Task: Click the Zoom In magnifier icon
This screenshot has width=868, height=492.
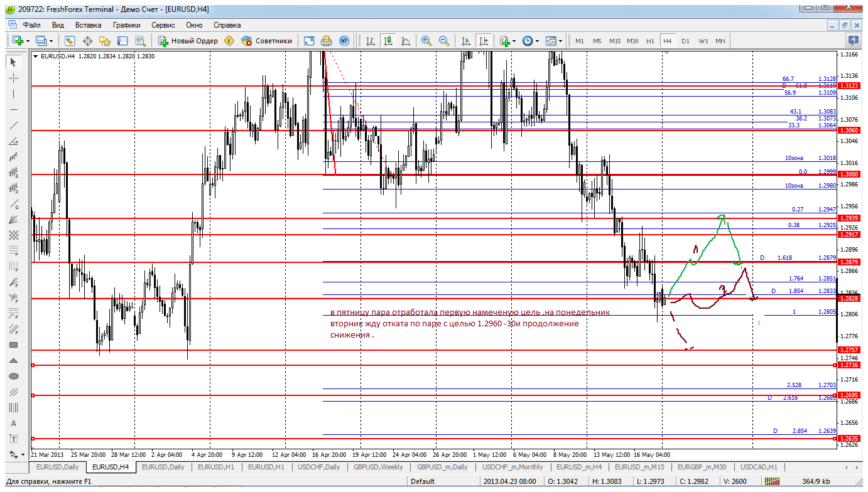Action: (x=426, y=41)
